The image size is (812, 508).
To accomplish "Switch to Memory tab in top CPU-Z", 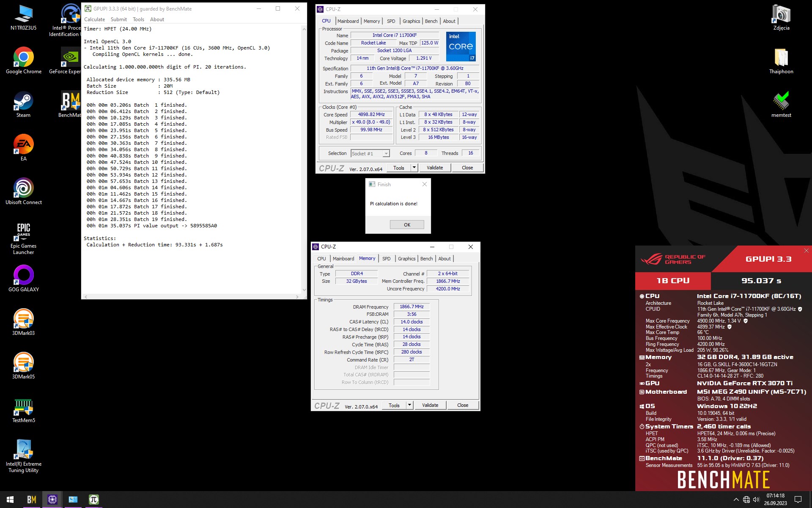I will tap(372, 21).
